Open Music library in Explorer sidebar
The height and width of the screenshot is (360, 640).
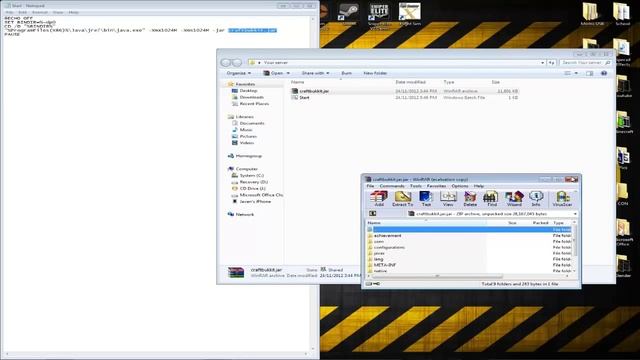coord(246,130)
